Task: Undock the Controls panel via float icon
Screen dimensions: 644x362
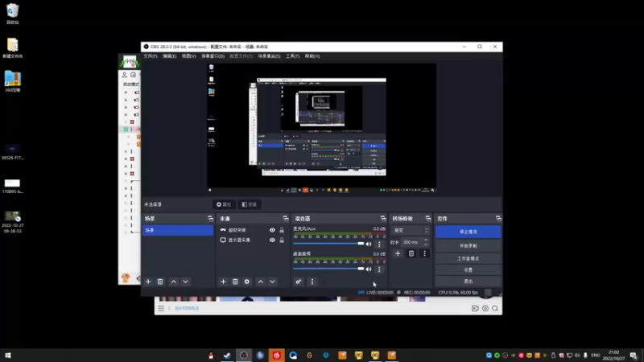Action: pyautogui.click(x=498, y=218)
